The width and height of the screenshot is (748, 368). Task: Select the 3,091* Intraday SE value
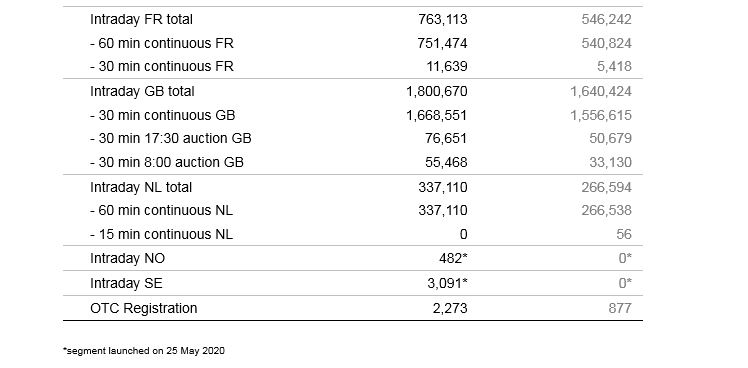(x=447, y=284)
